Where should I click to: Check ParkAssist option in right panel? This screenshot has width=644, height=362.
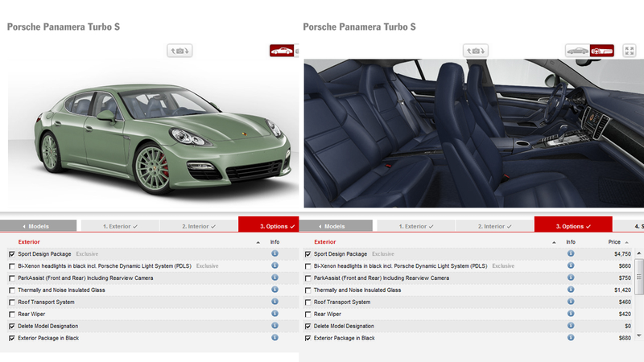click(308, 278)
